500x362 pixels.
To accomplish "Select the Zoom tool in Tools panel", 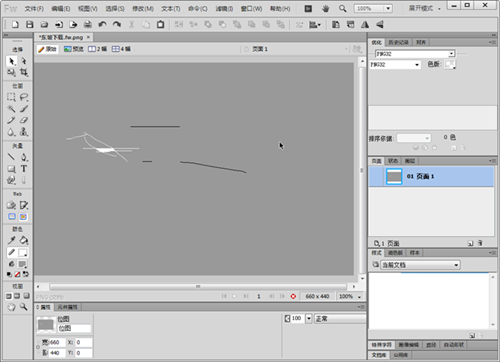I will [x=24, y=307].
